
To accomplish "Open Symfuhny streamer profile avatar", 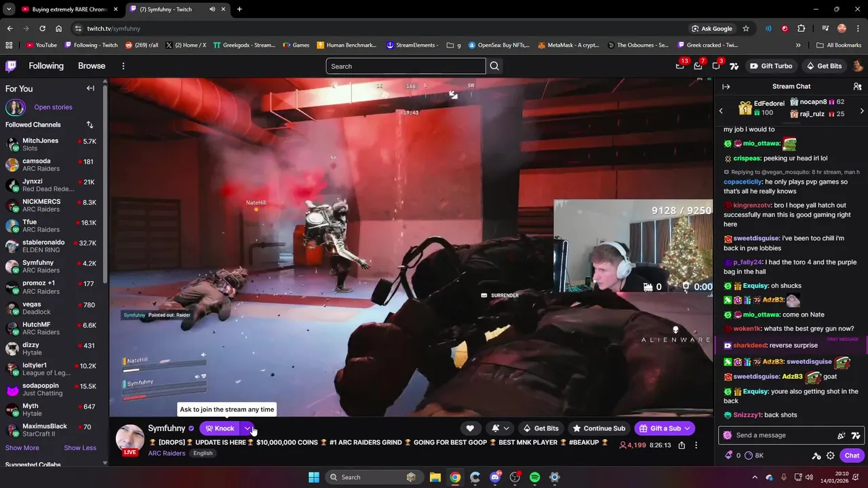I will (130, 439).
